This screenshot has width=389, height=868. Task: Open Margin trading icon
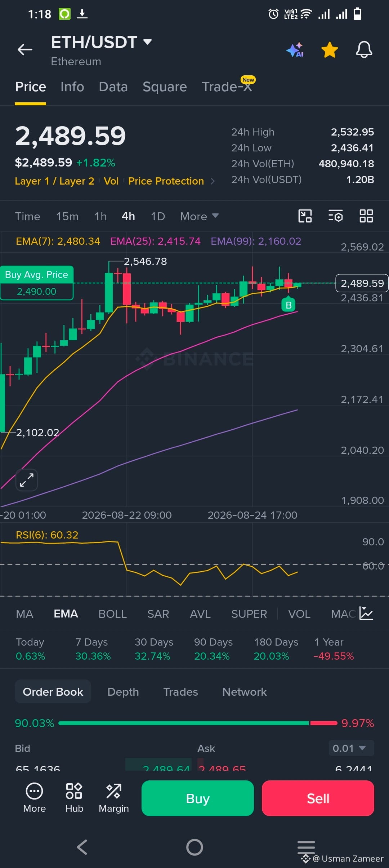[x=114, y=798]
